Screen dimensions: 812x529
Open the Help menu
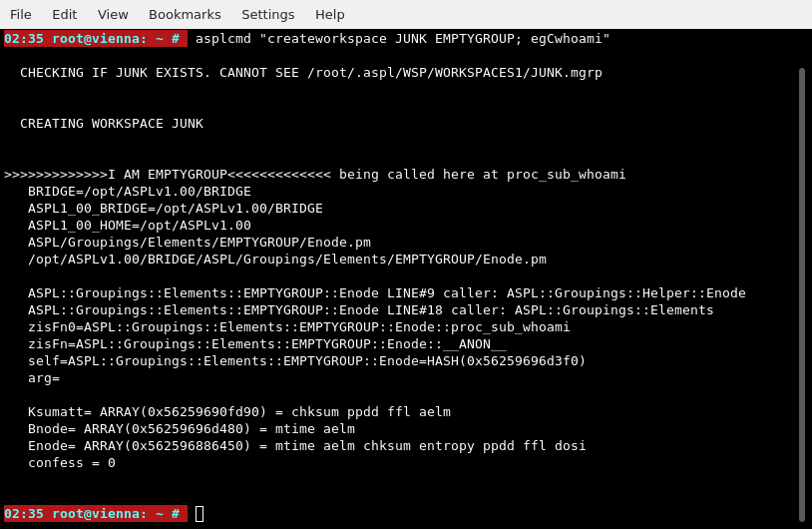[330, 14]
